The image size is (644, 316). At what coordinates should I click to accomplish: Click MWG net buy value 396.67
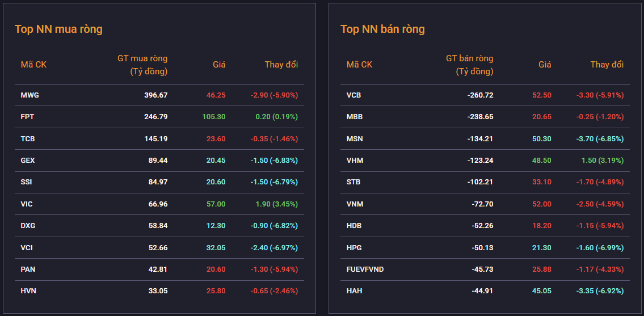(155, 95)
